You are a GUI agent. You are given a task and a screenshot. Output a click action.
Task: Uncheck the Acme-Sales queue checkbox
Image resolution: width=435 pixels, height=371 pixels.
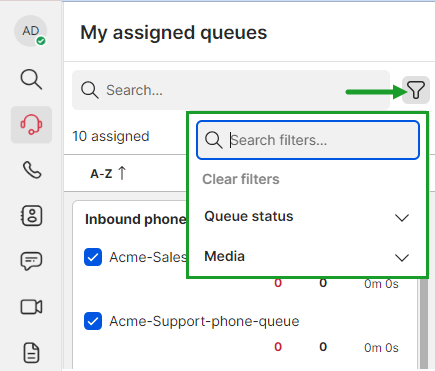click(93, 257)
